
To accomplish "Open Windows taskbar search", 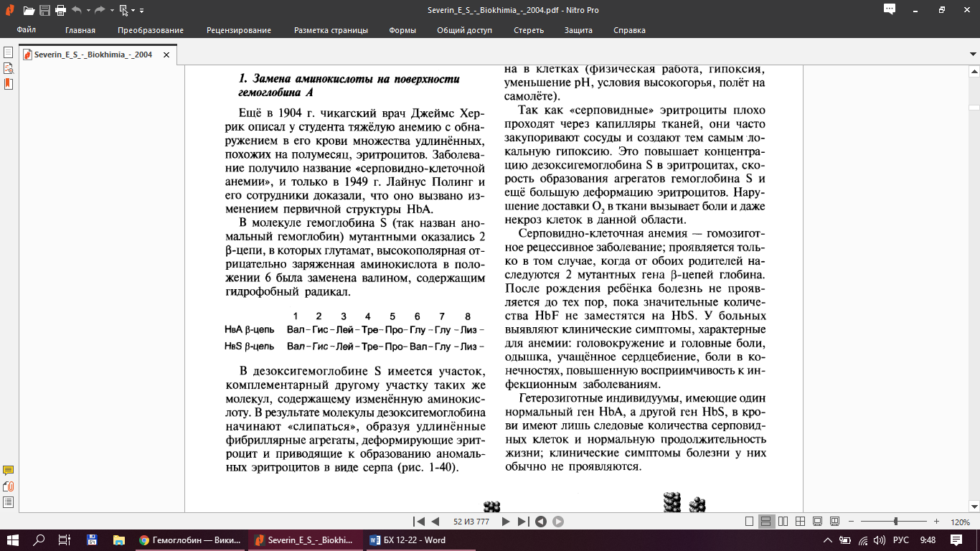I will (x=39, y=540).
